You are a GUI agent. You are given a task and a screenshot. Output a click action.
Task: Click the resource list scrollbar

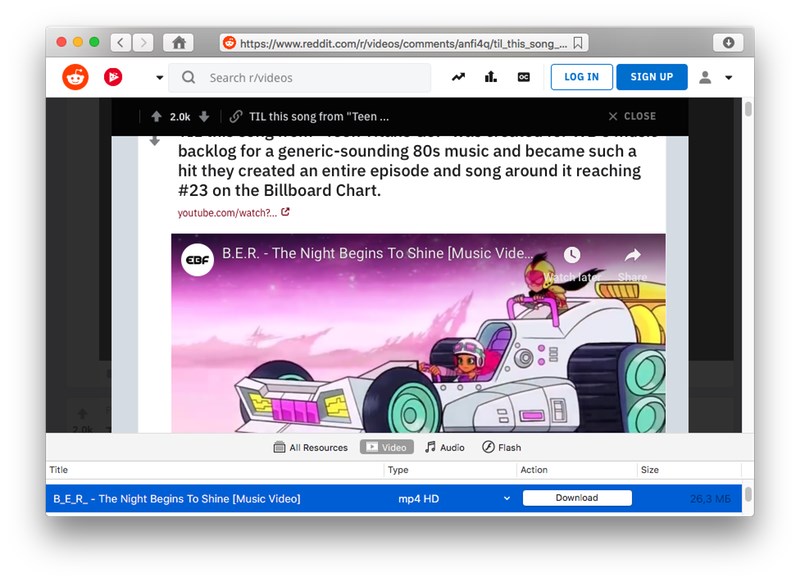(748, 494)
